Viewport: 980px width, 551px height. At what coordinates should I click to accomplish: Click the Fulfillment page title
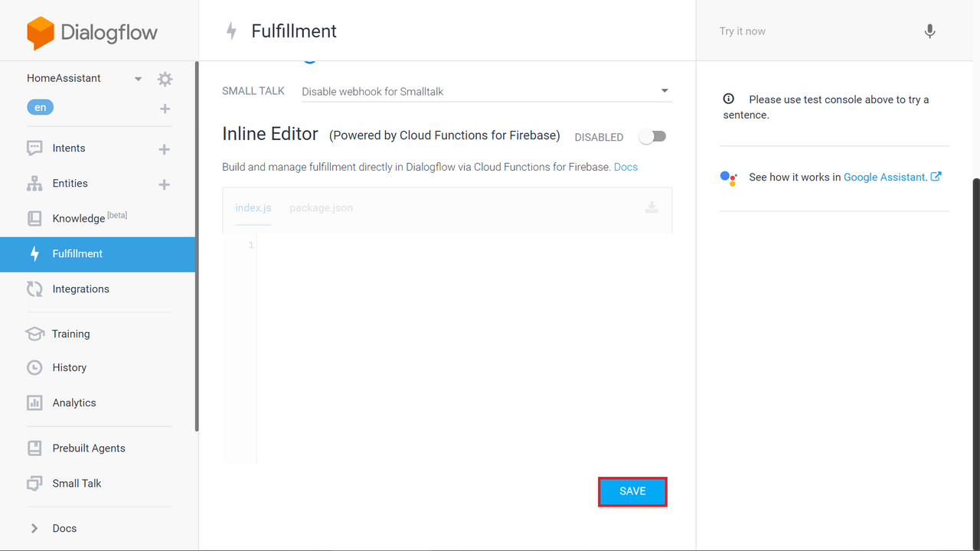pos(294,31)
